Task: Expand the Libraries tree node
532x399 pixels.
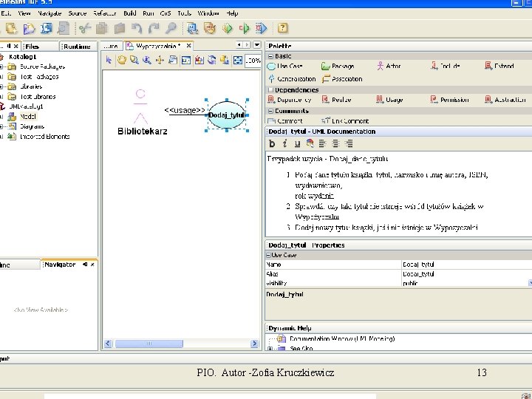Action: [1, 86]
